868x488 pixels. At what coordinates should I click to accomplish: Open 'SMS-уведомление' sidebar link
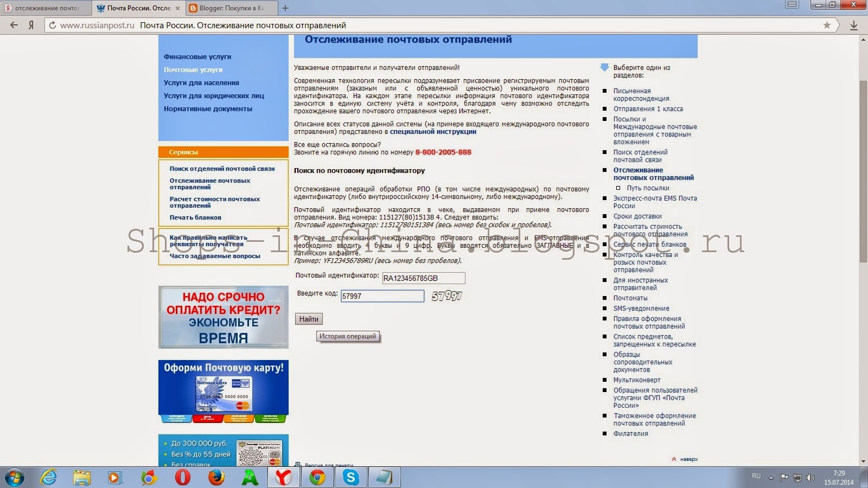(641, 309)
